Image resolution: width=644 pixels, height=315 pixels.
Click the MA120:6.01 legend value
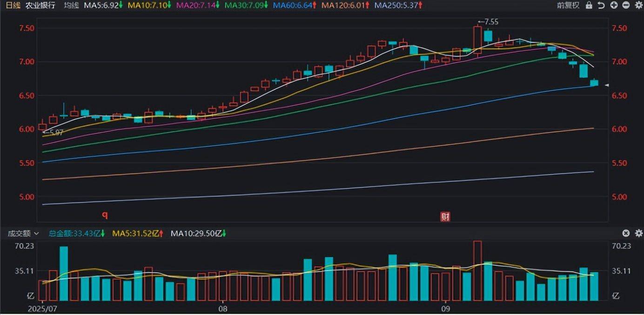coord(346,6)
